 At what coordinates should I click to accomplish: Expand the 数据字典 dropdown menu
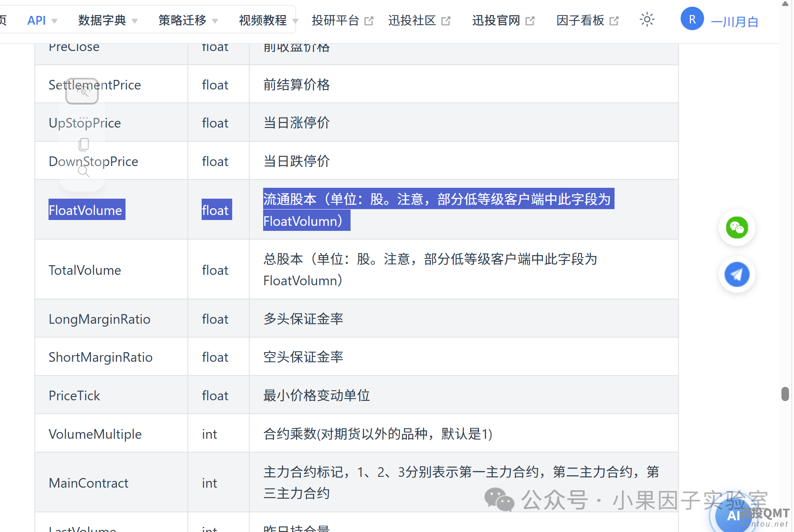(108, 20)
